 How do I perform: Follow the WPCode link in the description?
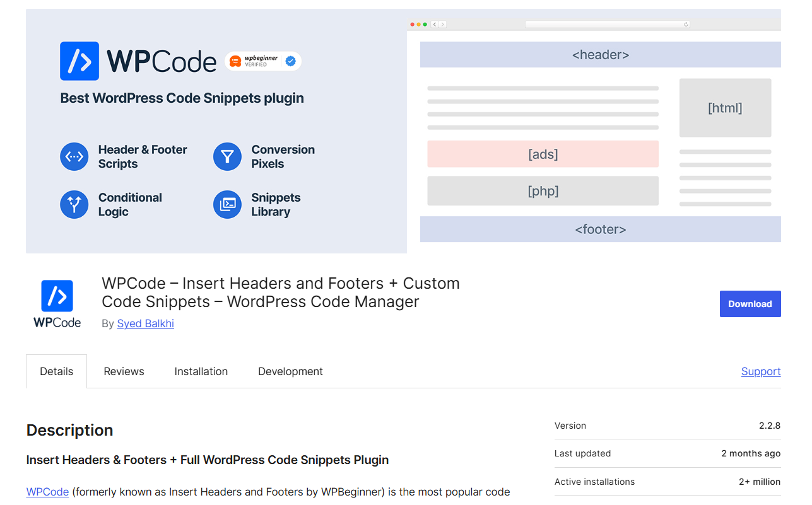pyautogui.click(x=47, y=491)
